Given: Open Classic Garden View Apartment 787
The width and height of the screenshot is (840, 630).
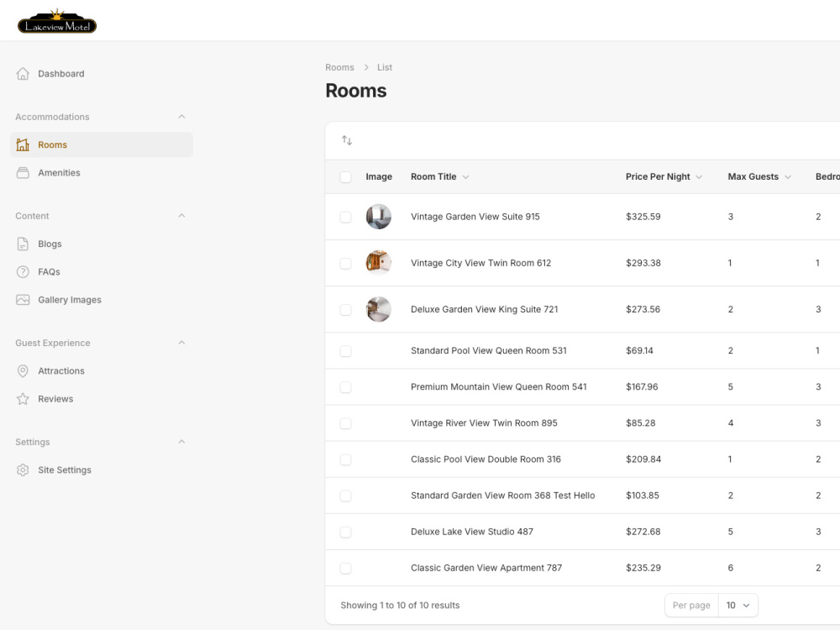Looking at the screenshot, I should pyautogui.click(x=486, y=568).
